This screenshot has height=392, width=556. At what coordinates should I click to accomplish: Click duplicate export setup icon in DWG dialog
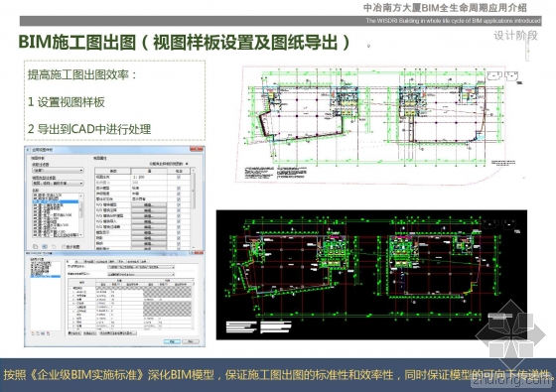tap(38, 333)
